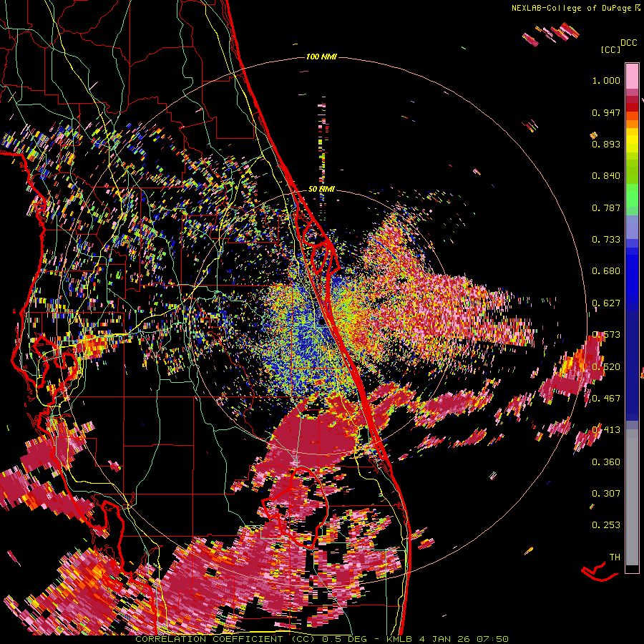Click the 0.947 scale value
The image size is (644, 644).
(x=606, y=112)
